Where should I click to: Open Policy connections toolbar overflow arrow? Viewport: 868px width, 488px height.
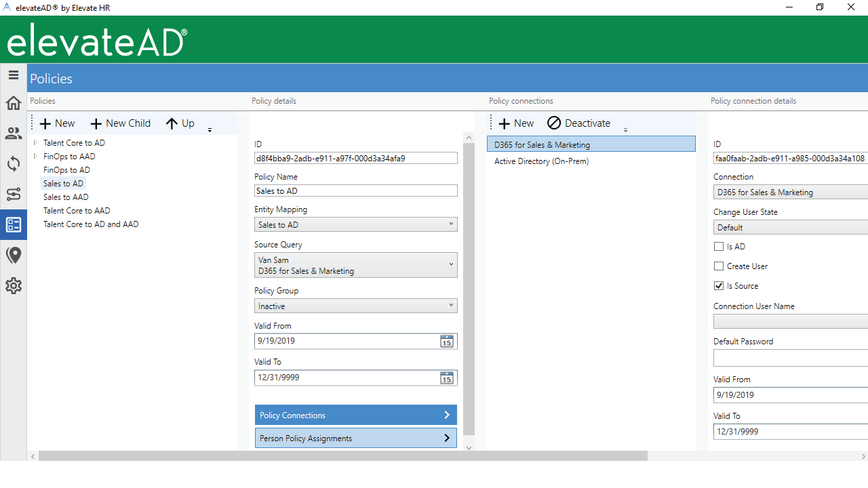click(625, 129)
